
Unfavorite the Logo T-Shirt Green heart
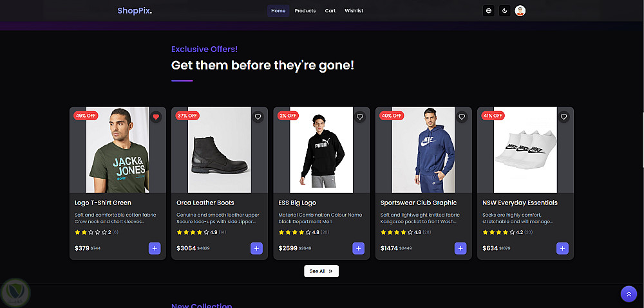point(156,117)
